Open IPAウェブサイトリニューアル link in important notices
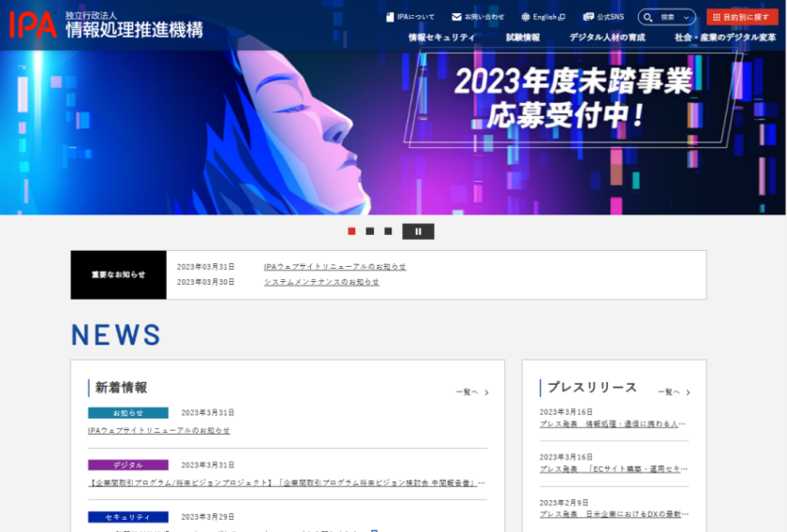 [x=334, y=267]
